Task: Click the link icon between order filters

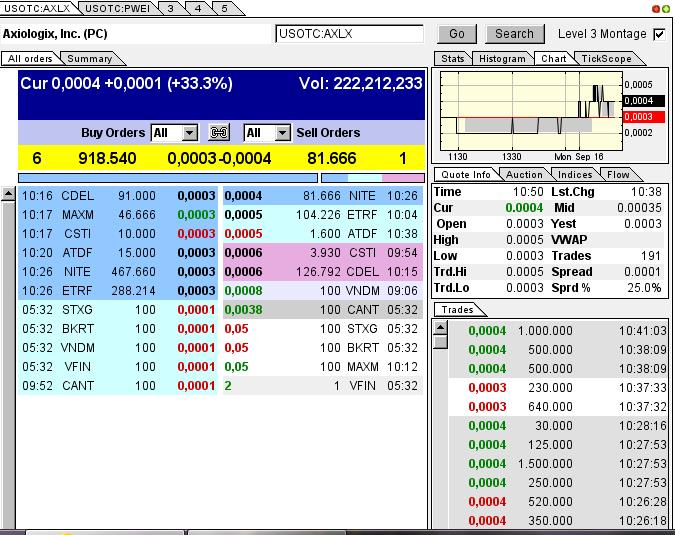Action: coord(219,133)
